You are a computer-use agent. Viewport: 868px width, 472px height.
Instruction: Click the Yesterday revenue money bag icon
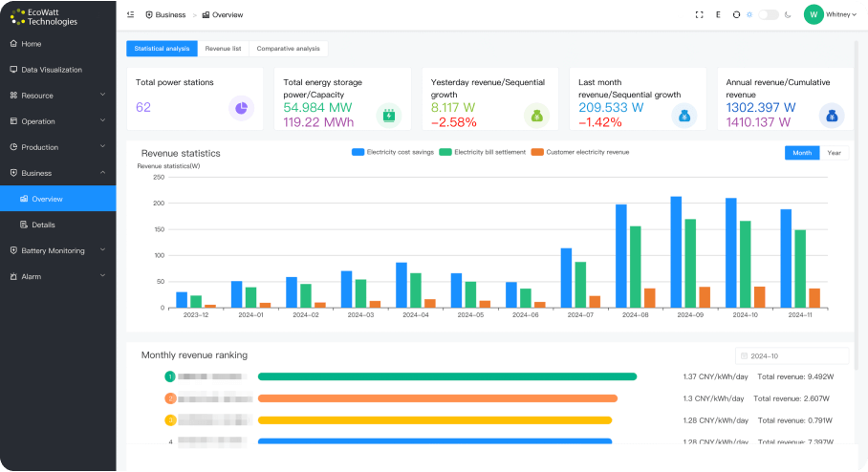537,117
